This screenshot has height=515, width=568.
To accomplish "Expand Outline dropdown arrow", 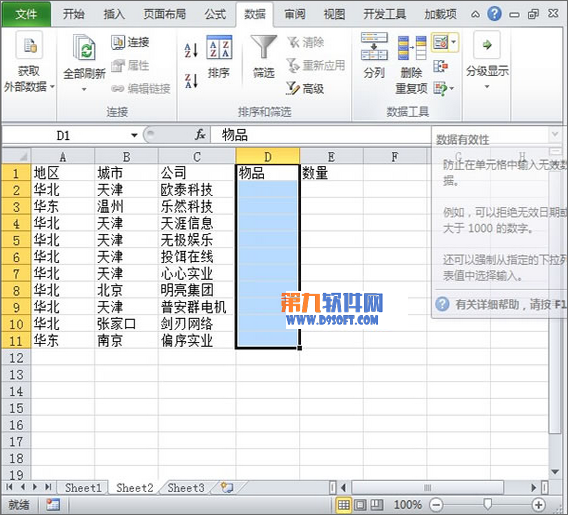I will 487,87.
